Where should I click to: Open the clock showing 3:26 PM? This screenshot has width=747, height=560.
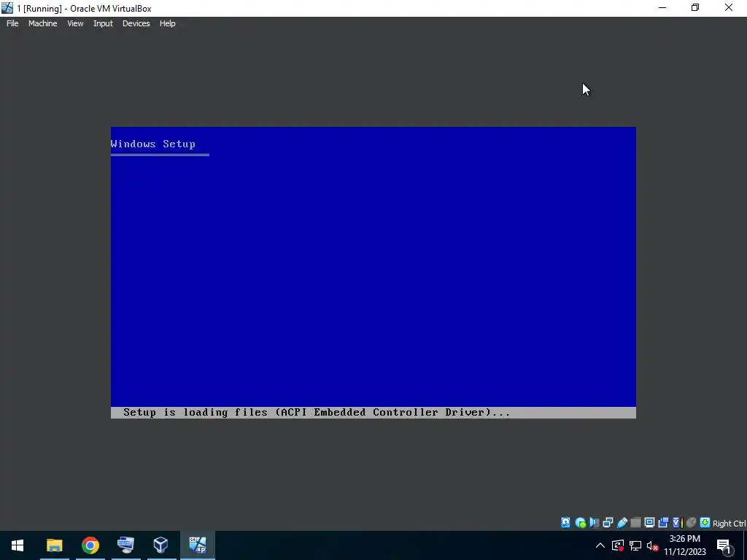684,545
